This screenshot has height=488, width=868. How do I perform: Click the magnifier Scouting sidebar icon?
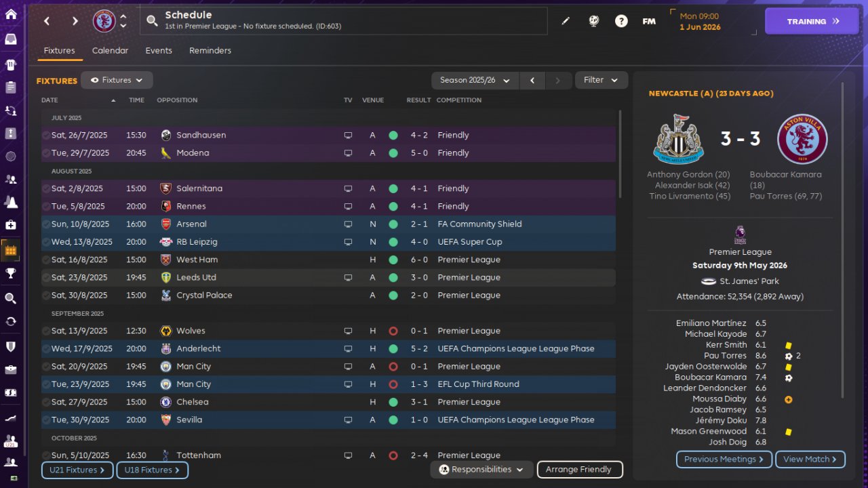tap(11, 298)
